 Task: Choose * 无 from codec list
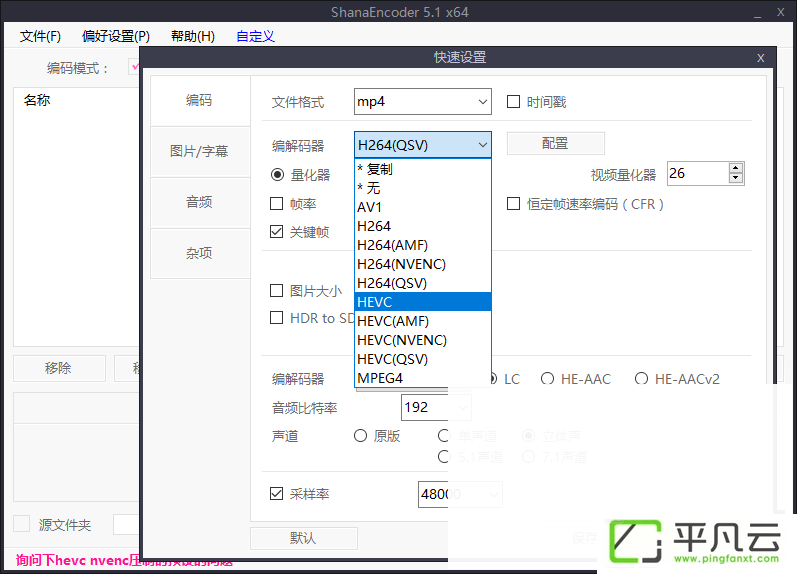[422, 188]
